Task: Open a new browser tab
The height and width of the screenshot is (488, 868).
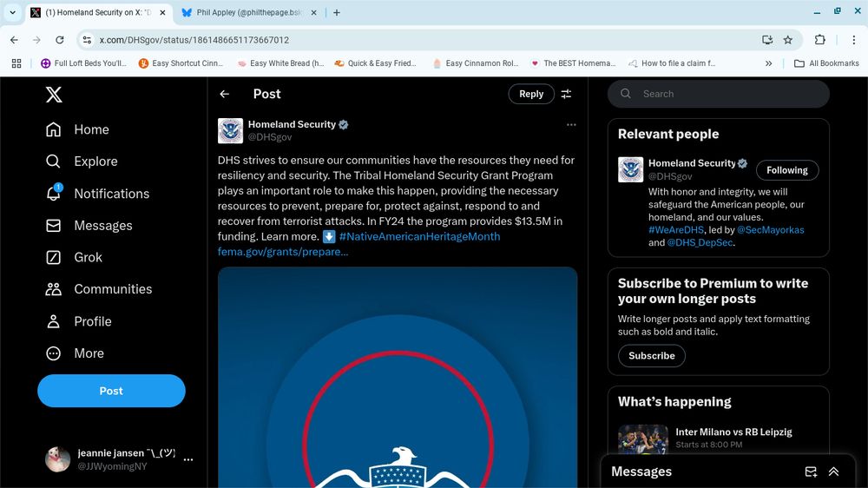Action: tap(337, 12)
